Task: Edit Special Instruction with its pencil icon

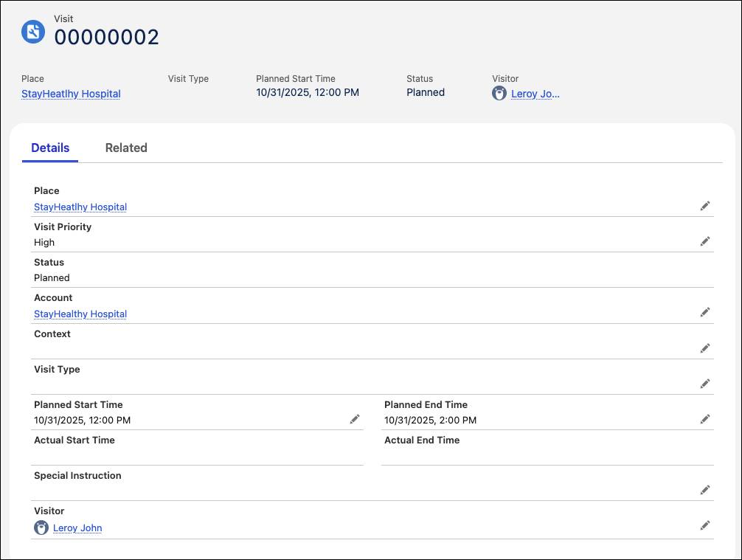Action: 705,489
